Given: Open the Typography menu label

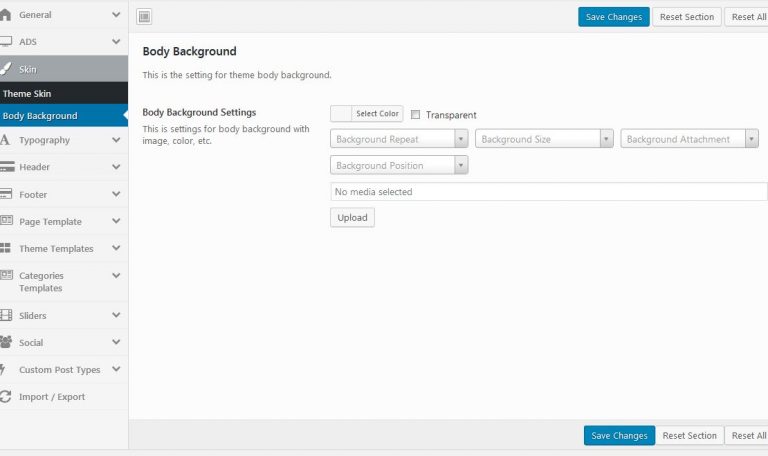Looking at the screenshot, I should pyautogui.click(x=45, y=141).
